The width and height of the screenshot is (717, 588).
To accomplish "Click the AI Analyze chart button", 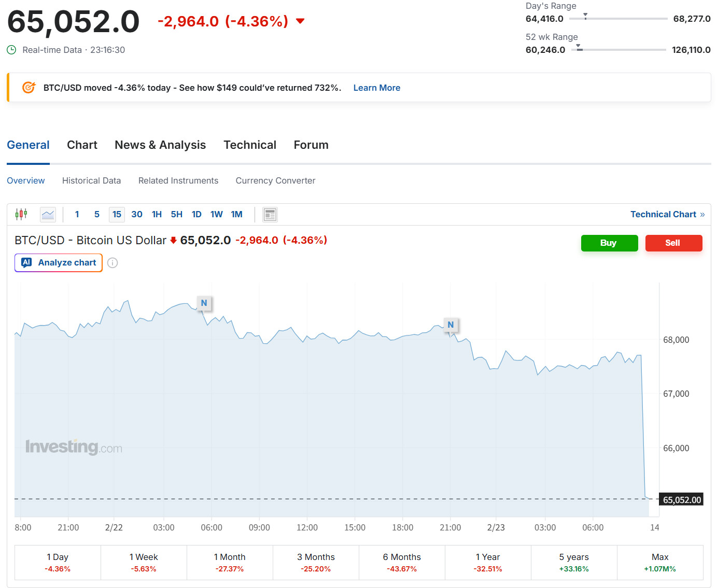I will 59,263.
